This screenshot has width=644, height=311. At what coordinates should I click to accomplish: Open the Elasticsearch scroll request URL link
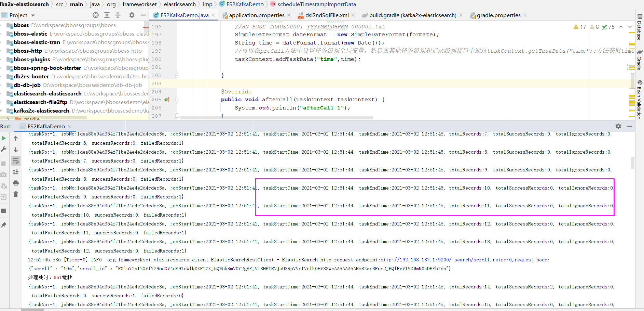click(x=457, y=260)
